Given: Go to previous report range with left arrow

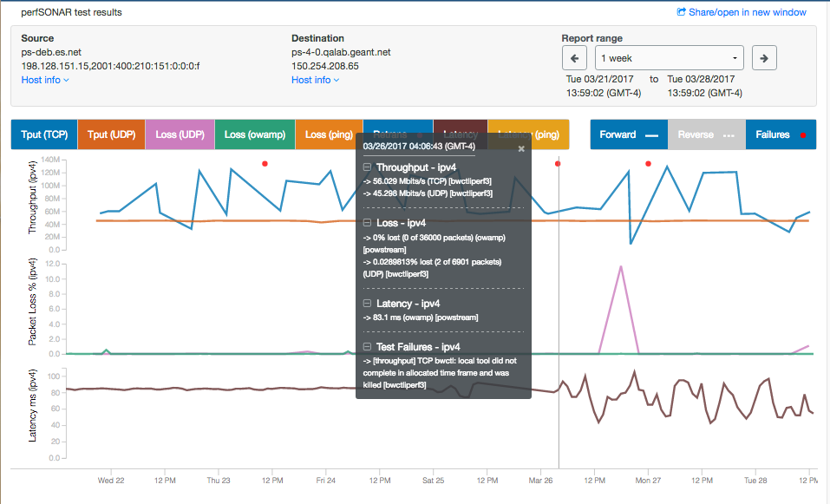Looking at the screenshot, I should pos(574,58).
